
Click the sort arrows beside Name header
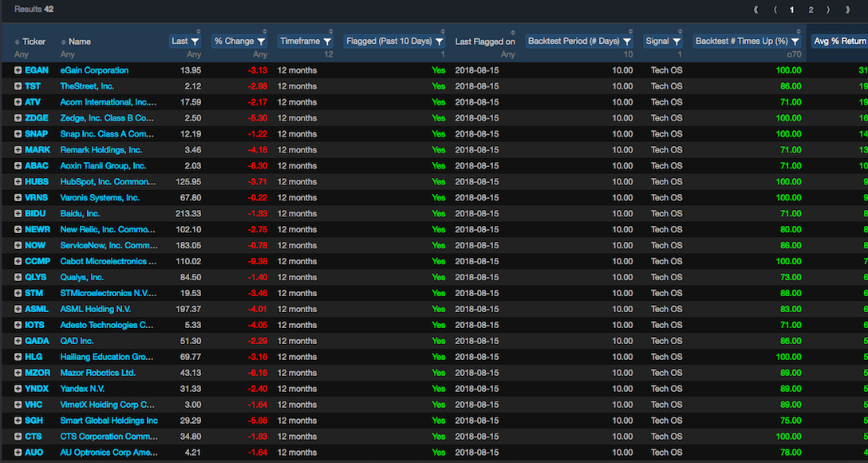[63, 42]
